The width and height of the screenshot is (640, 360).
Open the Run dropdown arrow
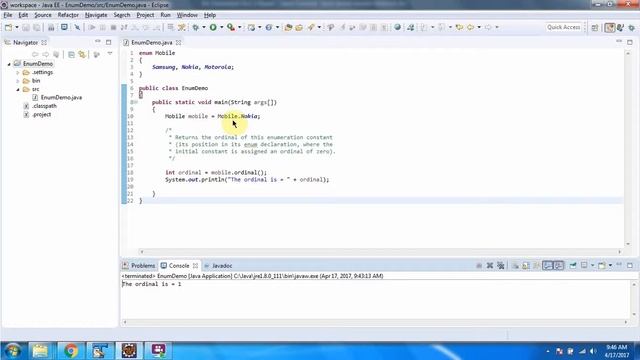tap(222, 27)
